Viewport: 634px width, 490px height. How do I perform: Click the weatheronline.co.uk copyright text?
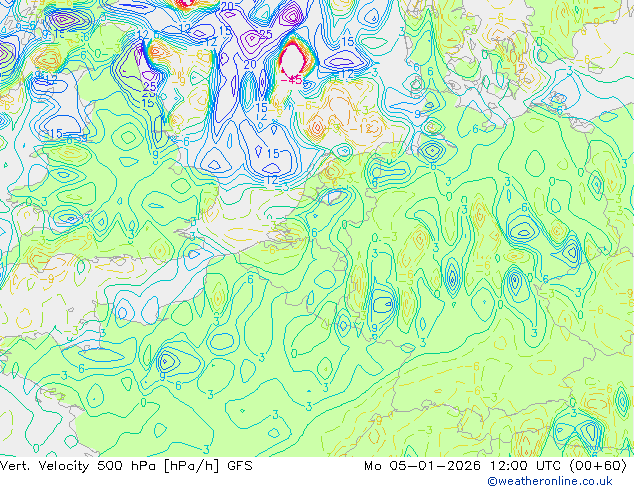550,481
